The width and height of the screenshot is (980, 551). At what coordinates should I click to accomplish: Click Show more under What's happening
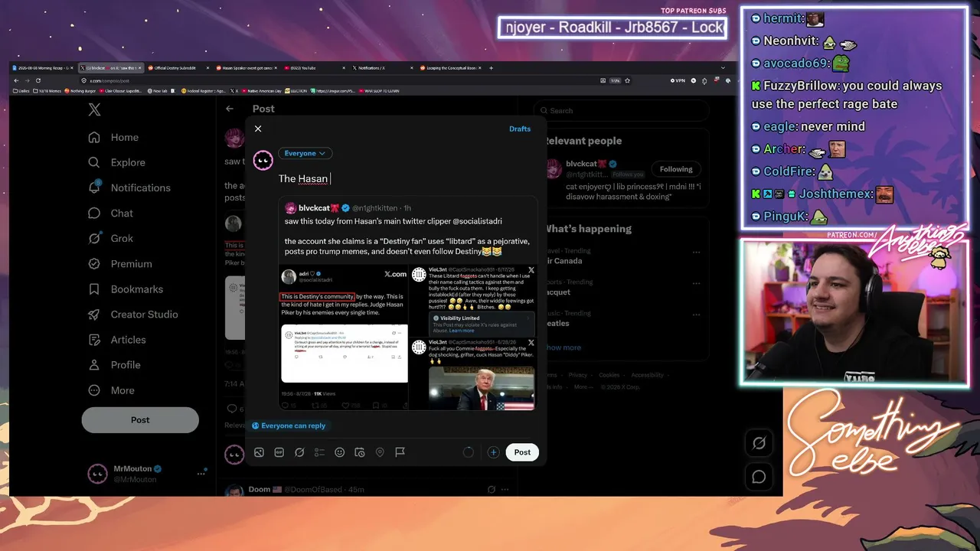563,347
